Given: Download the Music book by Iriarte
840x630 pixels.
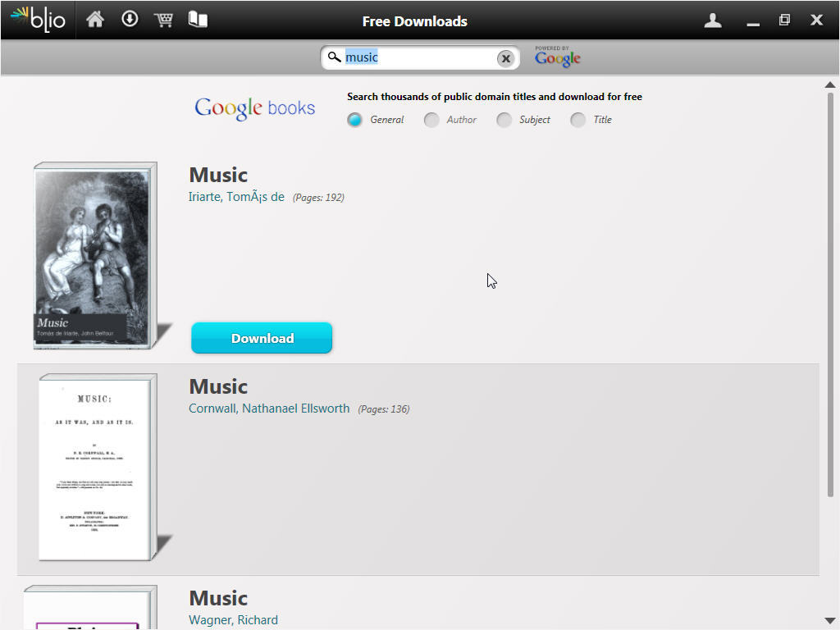Looking at the screenshot, I should tap(262, 338).
